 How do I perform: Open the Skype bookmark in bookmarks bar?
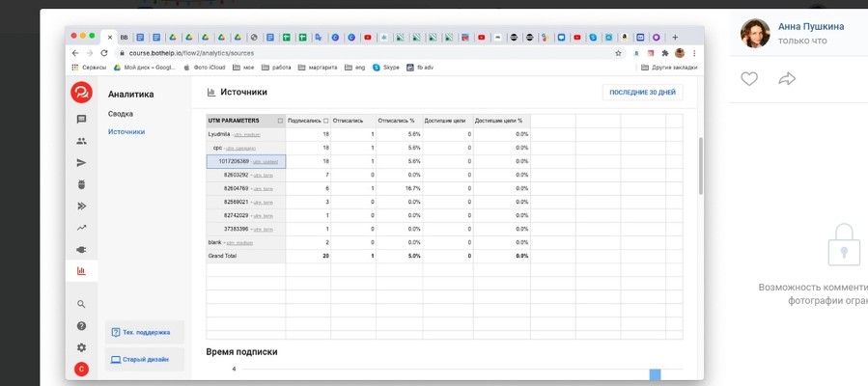point(386,68)
